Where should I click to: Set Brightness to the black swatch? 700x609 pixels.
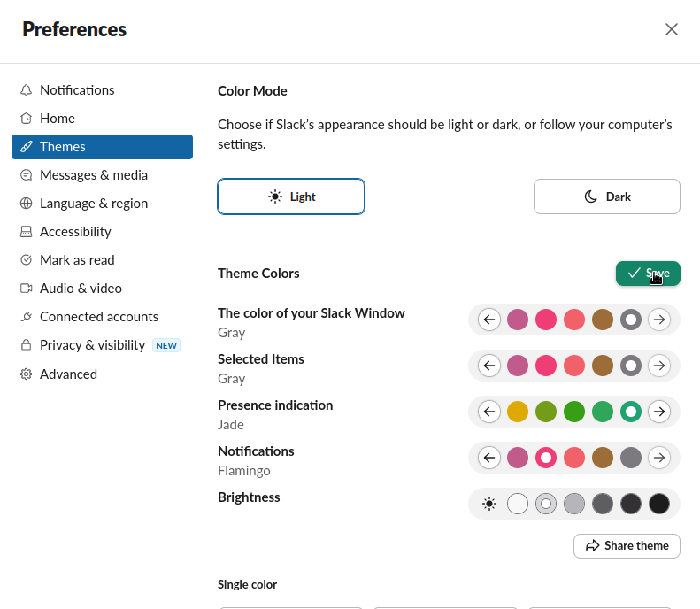click(x=659, y=504)
